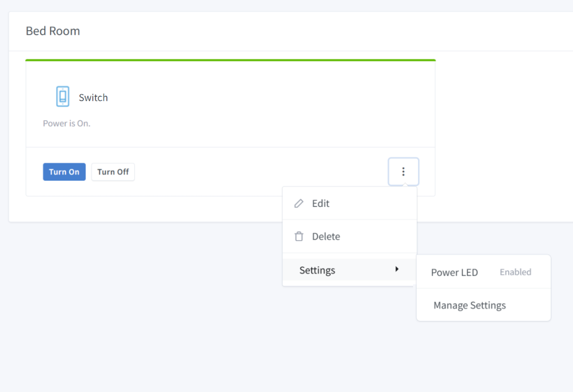Click the 'Power is On.' status text
573x392 pixels.
click(x=67, y=123)
